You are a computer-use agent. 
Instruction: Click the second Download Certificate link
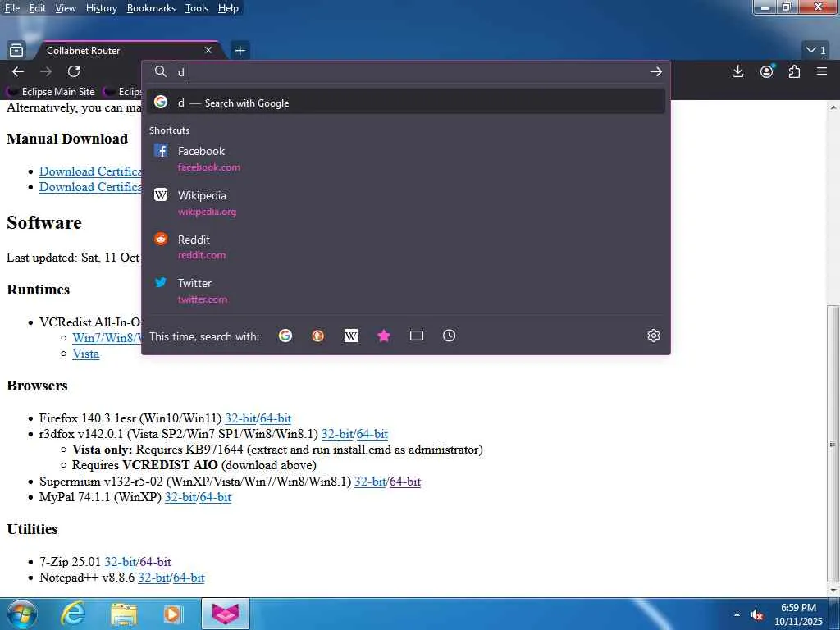point(90,187)
